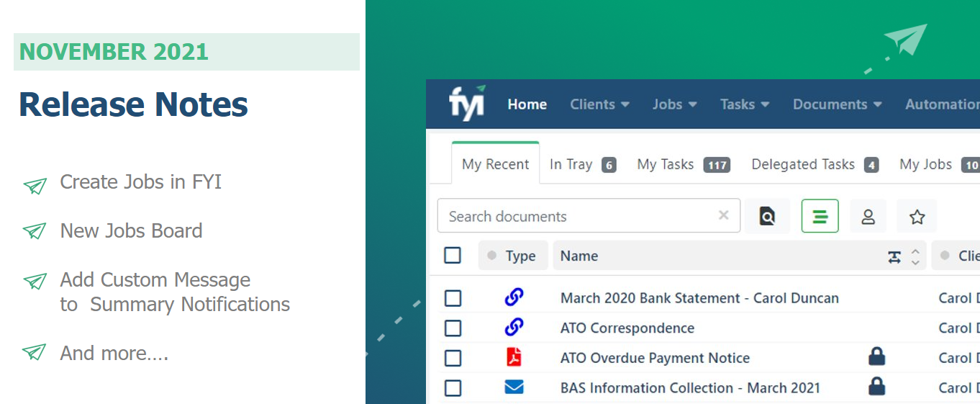Viewport: 980px width, 404px height.
Task: Switch to the My Recent tab
Action: [496, 164]
